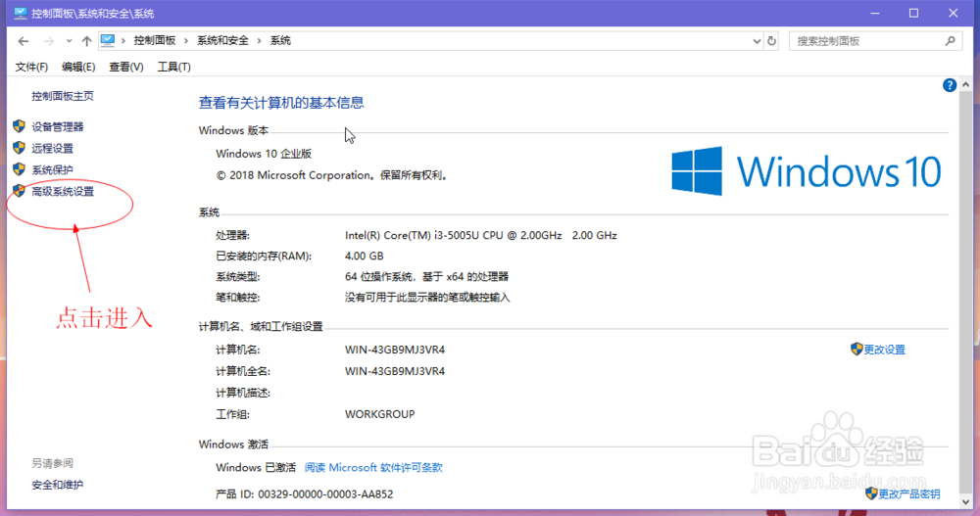Click shield icon beside 系统保护
This screenshot has width=980, height=516.
coord(19,169)
